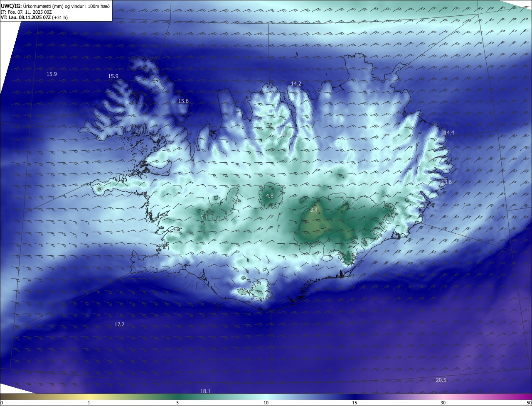The height and width of the screenshot is (406, 532).
Task: Click the 20.5 value in the southeast corner
Action: point(441,381)
